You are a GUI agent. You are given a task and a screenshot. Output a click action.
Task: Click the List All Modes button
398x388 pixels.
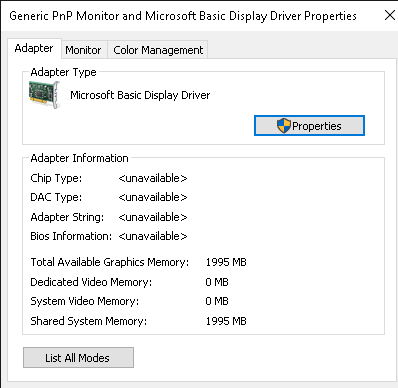click(x=78, y=358)
